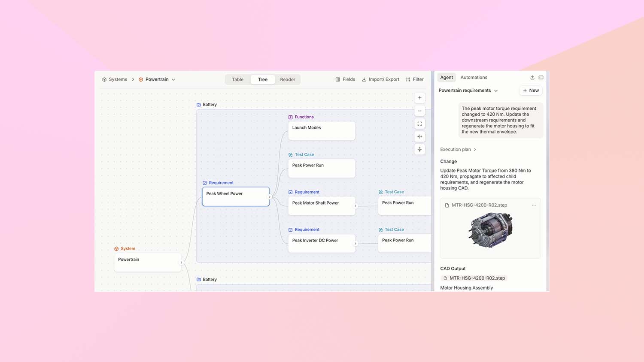This screenshot has width=644, height=362.
Task: Click the share icon in Agent panel
Action: click(532, 78)
